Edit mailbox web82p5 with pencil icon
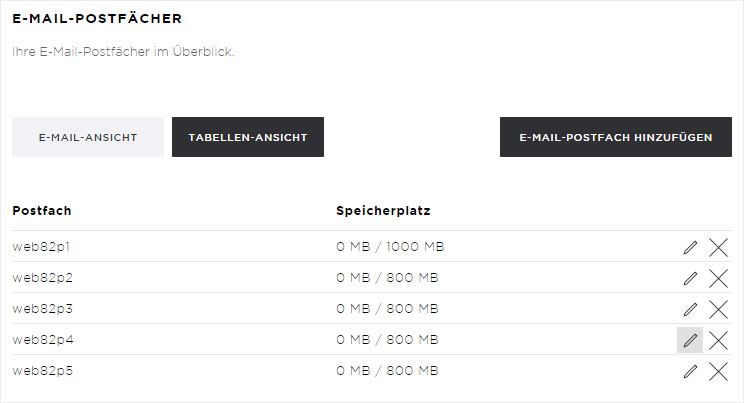This screenshot has width=744, height=403. (690, 371)
